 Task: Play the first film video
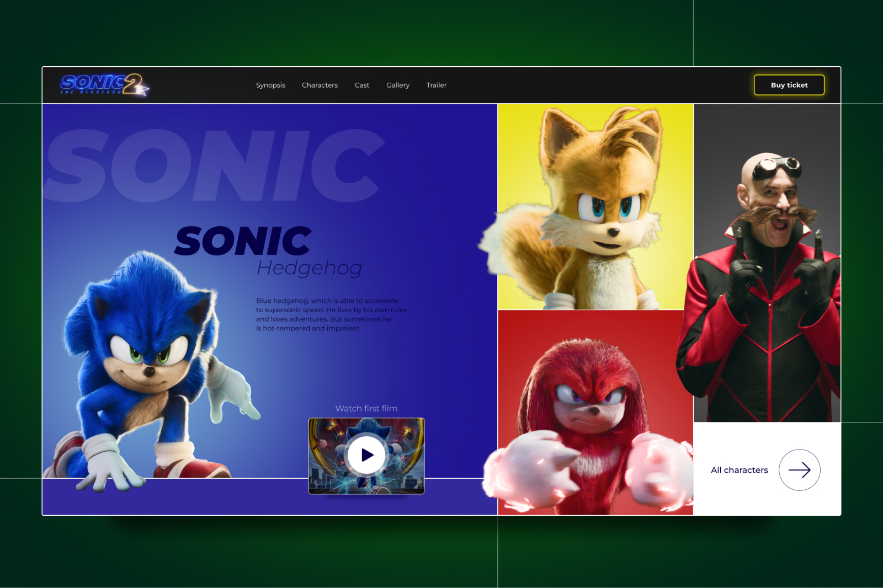coord(366,455)
